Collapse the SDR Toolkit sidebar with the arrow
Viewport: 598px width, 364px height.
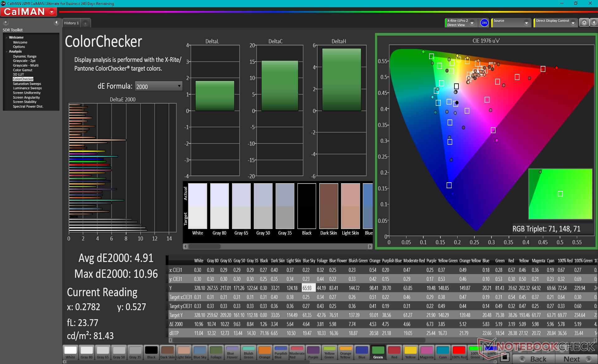point(56,22)
